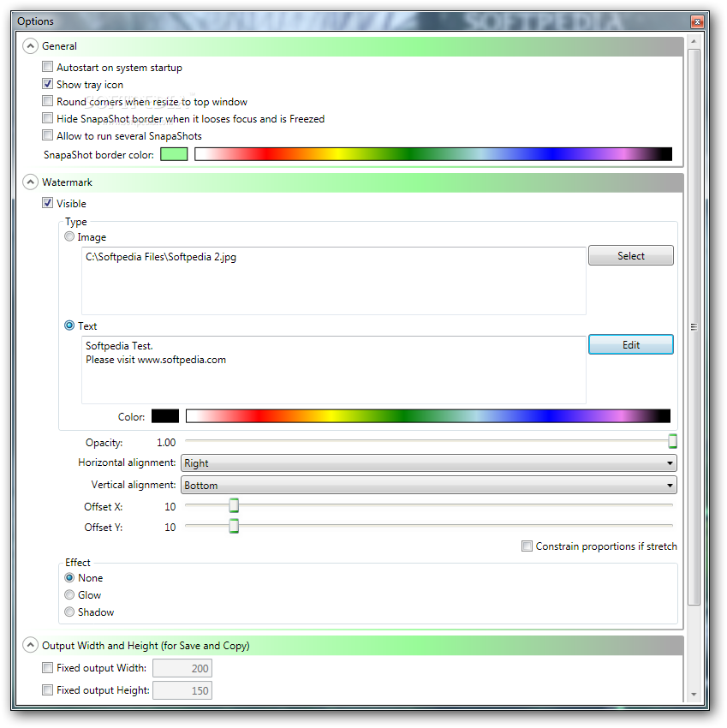The image size is (727, 728).
Task: Uncheck Show tray icon
Action: (47, 84)
